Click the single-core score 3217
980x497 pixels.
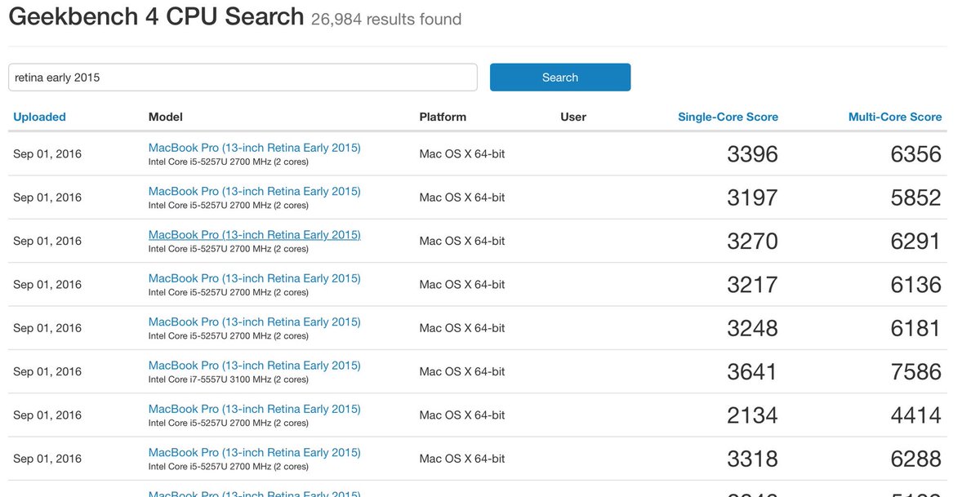(752, 285)
